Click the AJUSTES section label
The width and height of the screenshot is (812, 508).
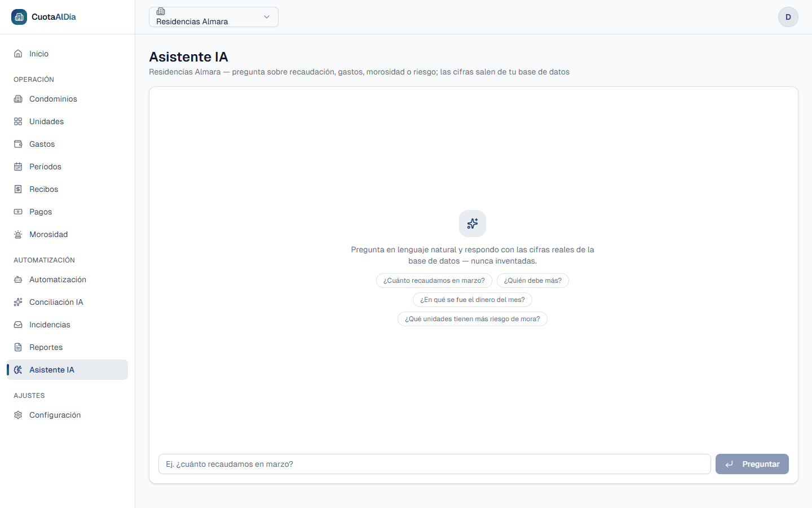[29, 396]
